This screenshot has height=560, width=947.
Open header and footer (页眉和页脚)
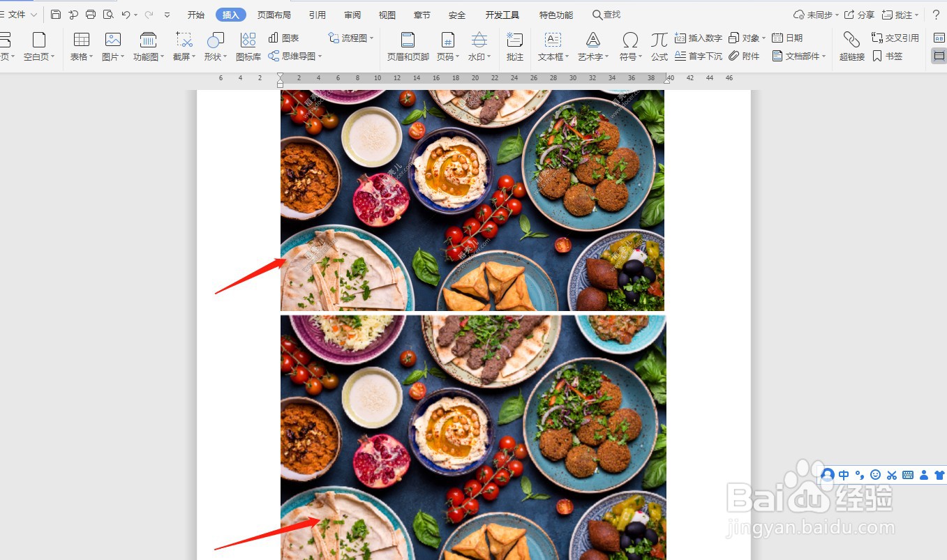[408, 47]
